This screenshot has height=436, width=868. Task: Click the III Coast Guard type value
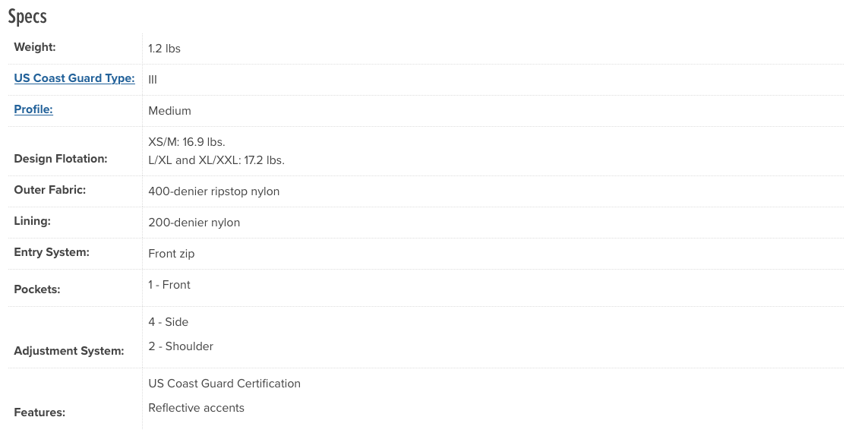(153, 80)
